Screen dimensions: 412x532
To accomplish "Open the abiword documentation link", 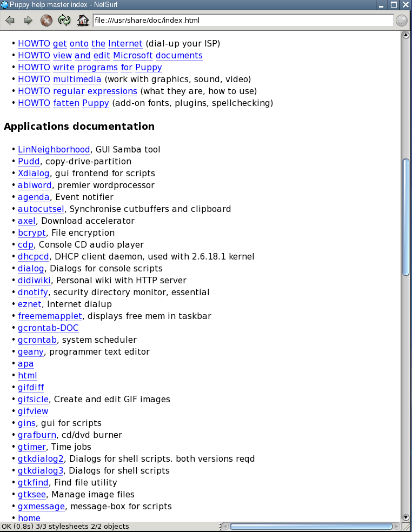I will 35,185.
